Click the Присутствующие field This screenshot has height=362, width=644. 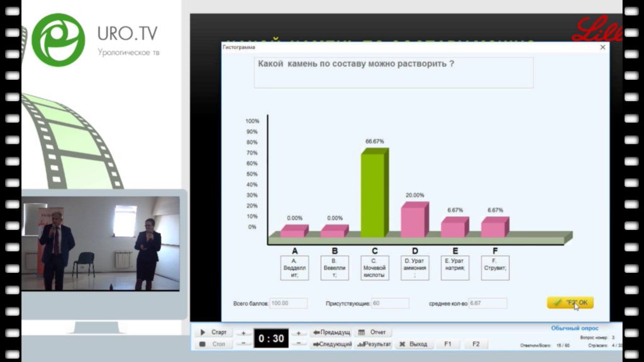pos(390,304)
